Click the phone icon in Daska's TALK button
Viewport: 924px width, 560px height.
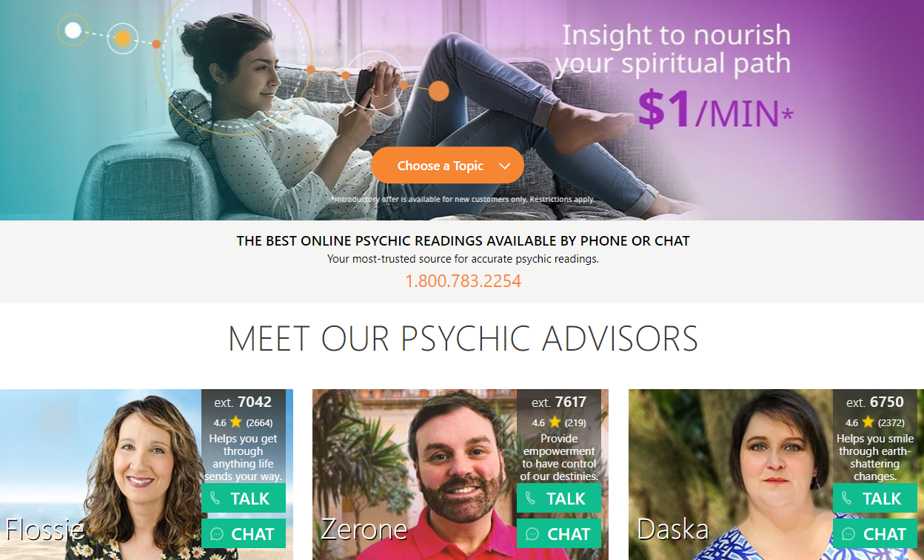(x=846, y=499)
